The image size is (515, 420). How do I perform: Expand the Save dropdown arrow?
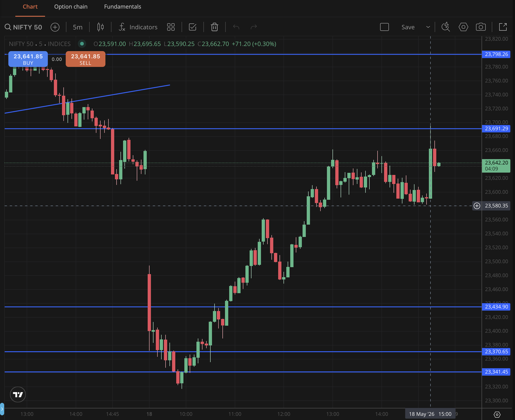[428, 27]
